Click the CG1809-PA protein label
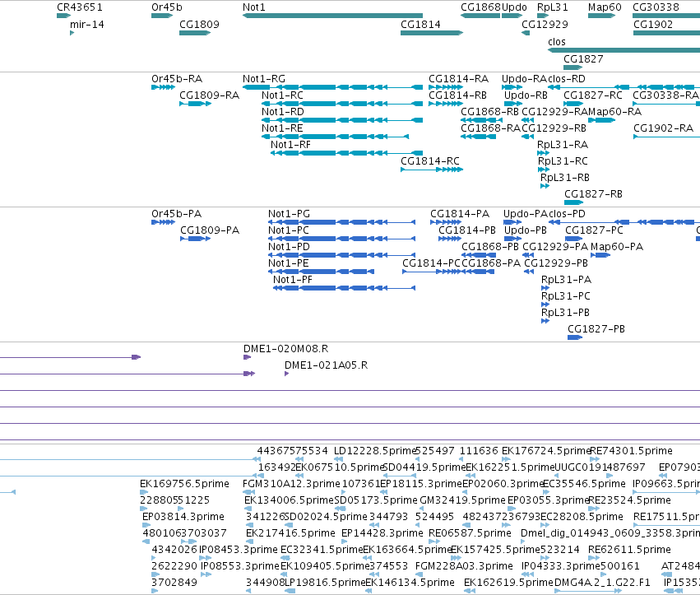 click(210, 230)
